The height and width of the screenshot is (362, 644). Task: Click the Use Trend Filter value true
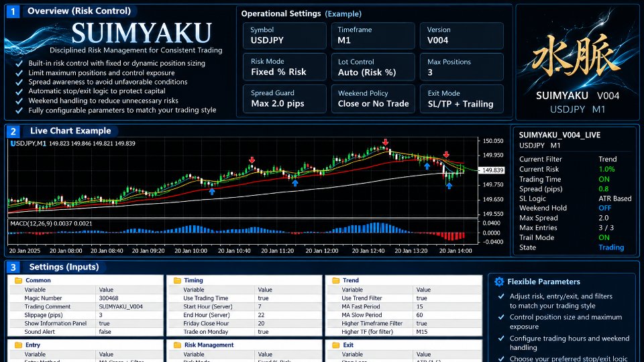(421, 298)
